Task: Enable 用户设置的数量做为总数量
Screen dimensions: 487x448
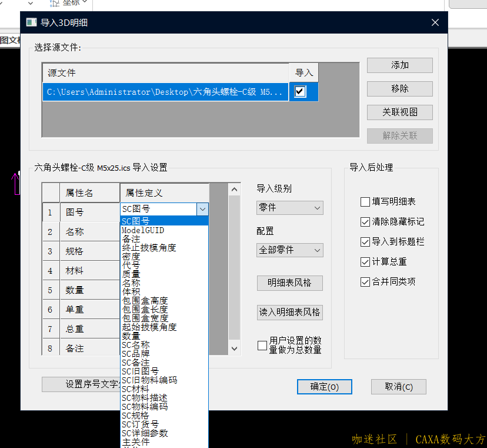Action: pos(262,346)
